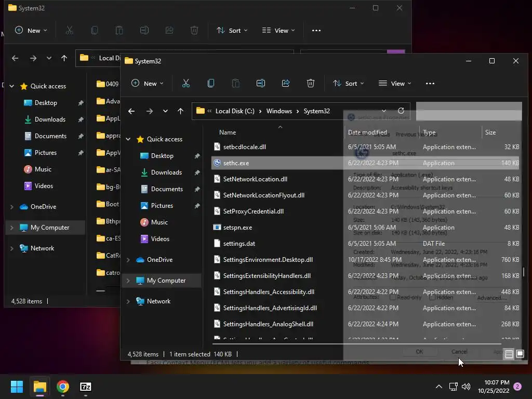Screen dimensions: 532x399
Task: Go up a level in background window
Action: (x=64, y=58)
